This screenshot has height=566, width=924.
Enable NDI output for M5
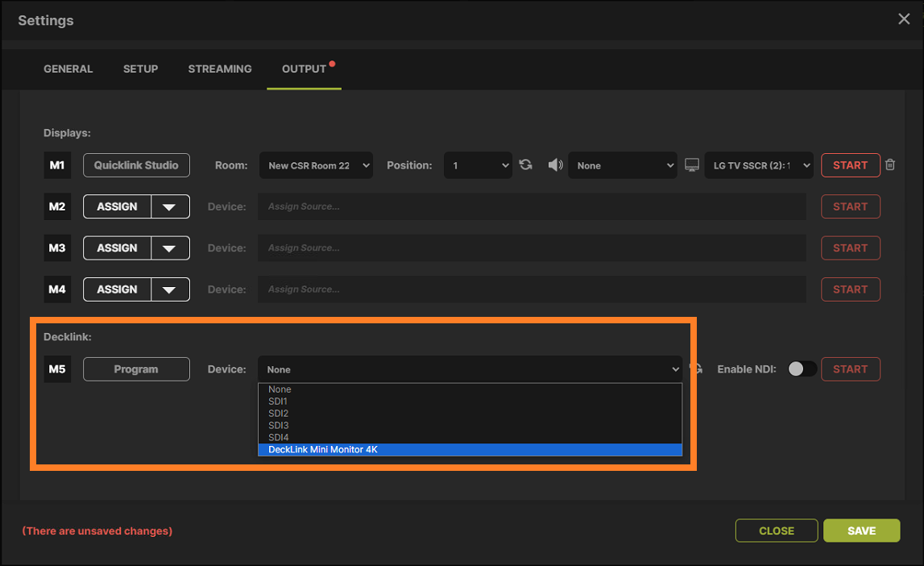[802, 368]
